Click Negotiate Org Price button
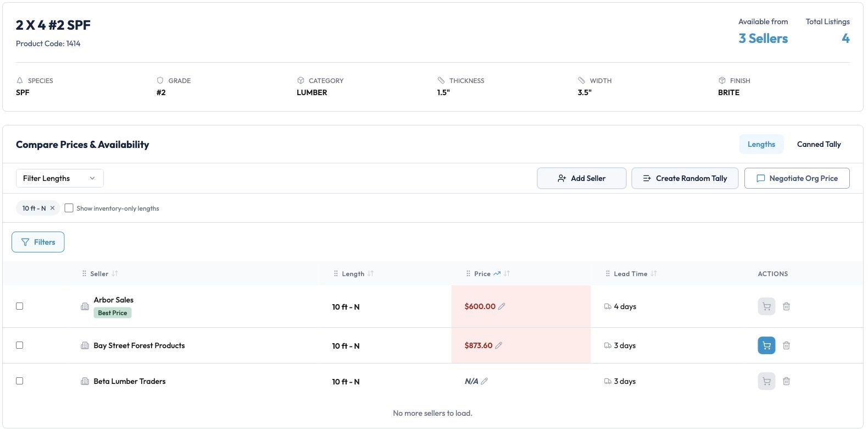This screenshot has height=429, width=868. [x=797, y=178]
